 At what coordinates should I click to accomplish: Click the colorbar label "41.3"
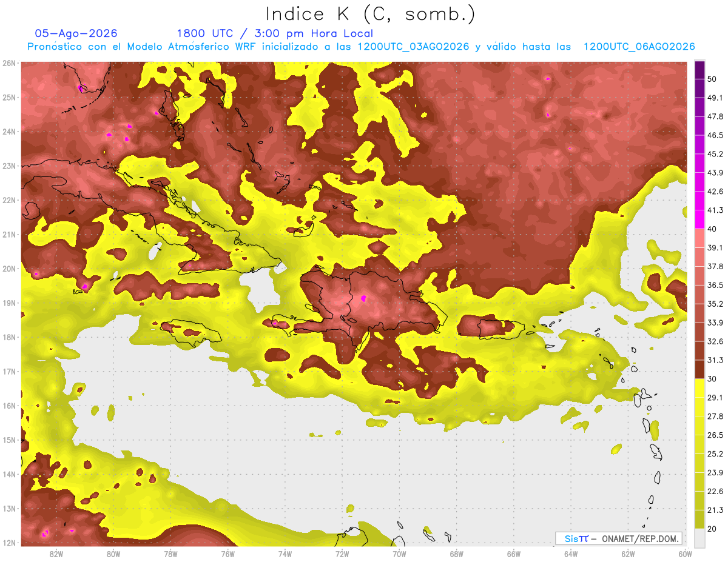(715, 210)
